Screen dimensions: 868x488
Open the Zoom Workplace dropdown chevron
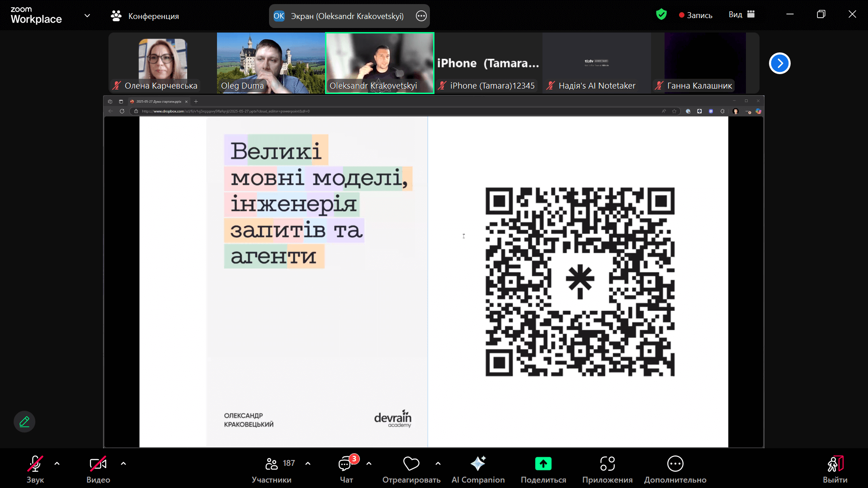tap(87, 16)
